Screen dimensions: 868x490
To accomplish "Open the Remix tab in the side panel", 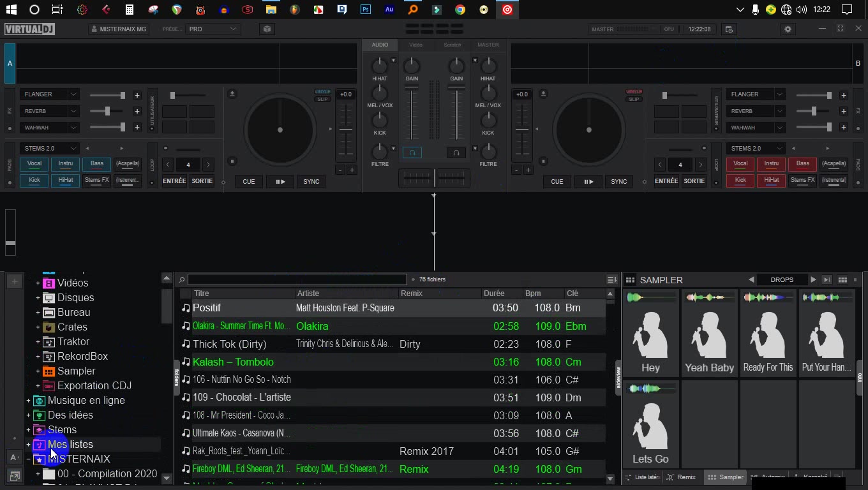I will (x=681, y=477).
